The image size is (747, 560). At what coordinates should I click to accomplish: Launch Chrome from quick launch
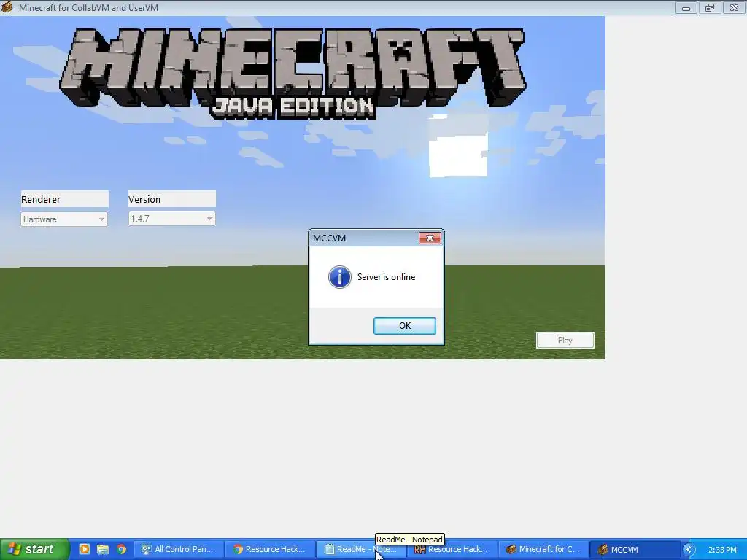click(x=122, y=549)
